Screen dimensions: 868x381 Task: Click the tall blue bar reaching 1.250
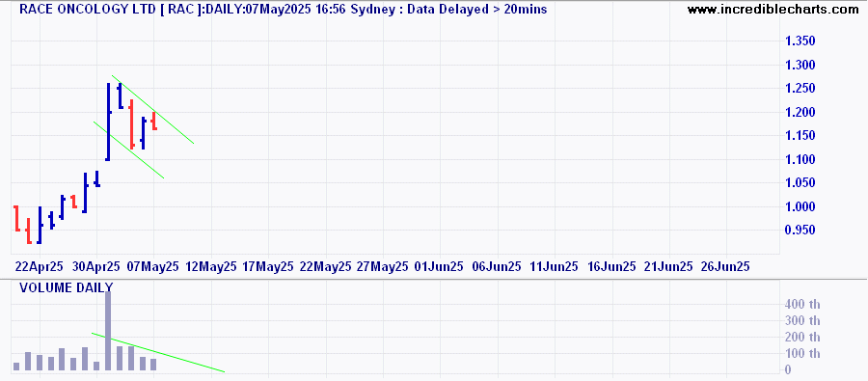[x=108, y=122]
